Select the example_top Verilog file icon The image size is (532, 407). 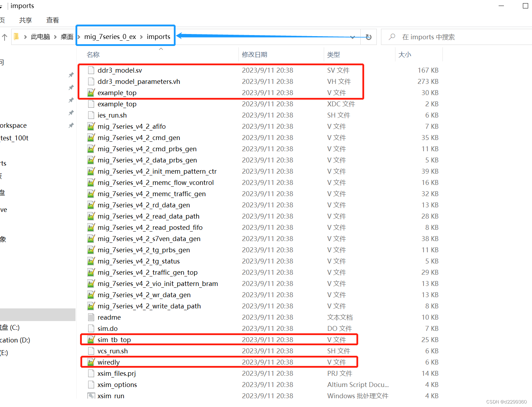point(91,93)
